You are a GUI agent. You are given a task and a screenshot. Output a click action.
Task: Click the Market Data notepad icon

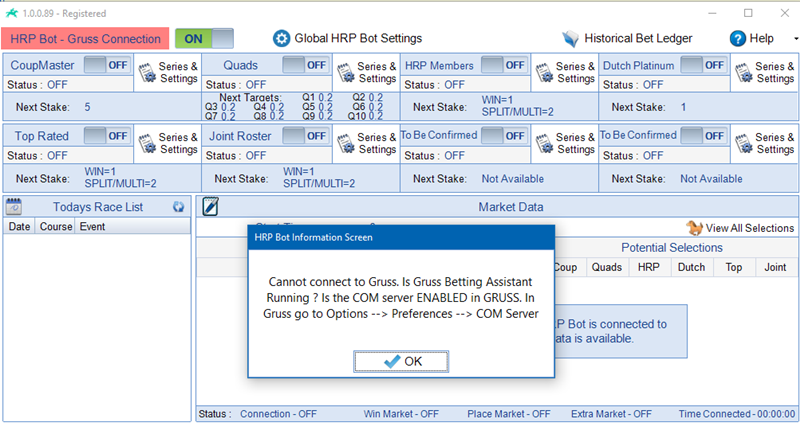click(x=210, y=207)
